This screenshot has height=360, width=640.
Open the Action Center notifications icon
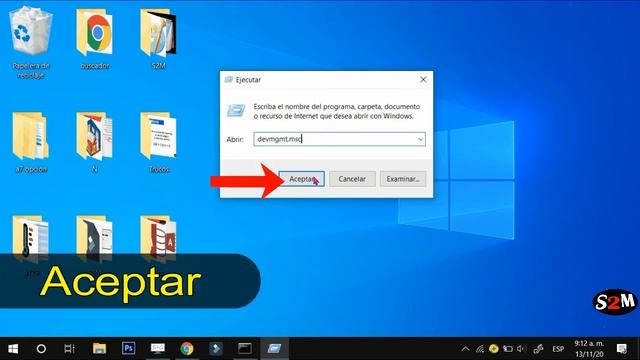622,349
